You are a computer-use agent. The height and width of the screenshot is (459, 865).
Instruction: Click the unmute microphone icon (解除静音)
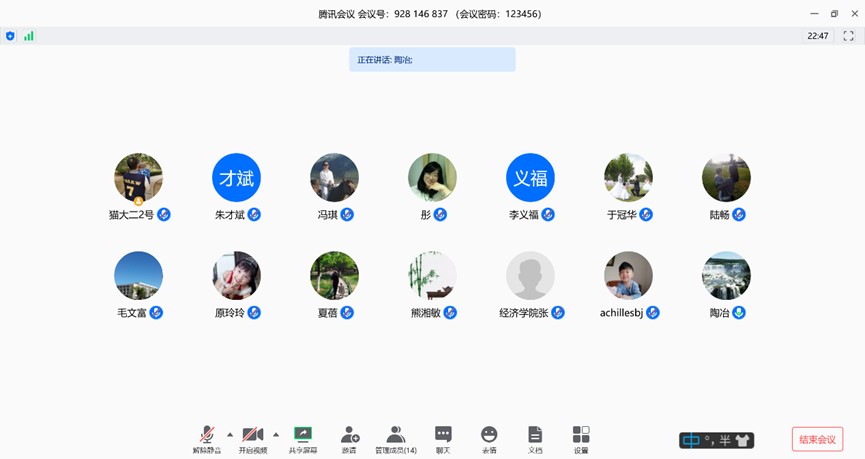pos(207,435)
